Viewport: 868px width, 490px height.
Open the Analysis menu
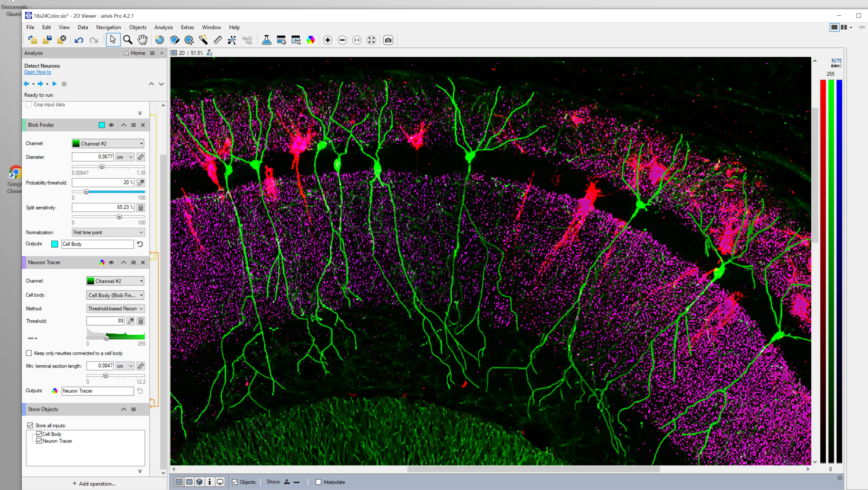164,27
